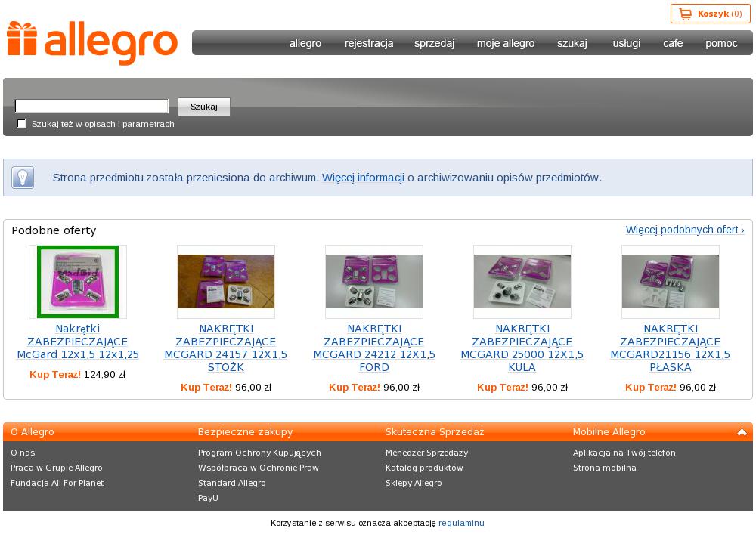Image resolution: width=756 pixels, height=538 pixels.
Task: Open Menedżer Sprzedaży footer link
Action: [x=426, y=453]
